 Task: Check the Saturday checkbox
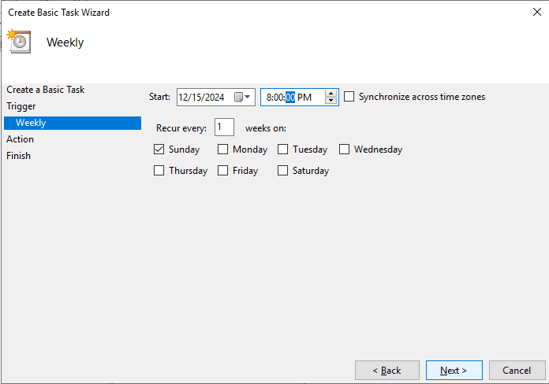[x=283, y=171]
